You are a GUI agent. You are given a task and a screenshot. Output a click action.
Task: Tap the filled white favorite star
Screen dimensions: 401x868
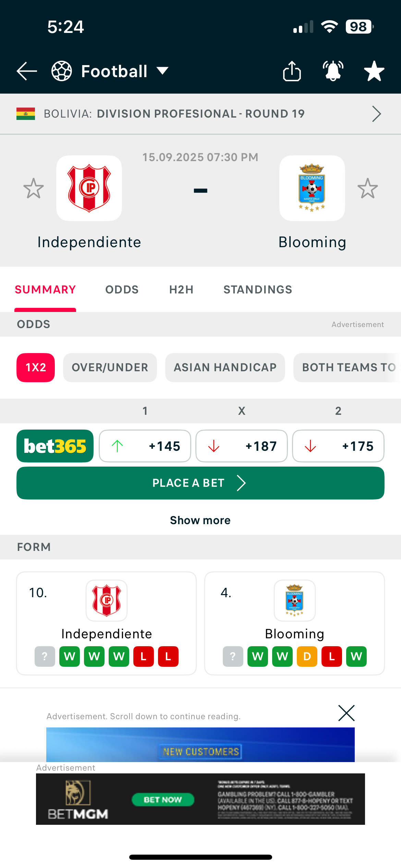[374, 71]
